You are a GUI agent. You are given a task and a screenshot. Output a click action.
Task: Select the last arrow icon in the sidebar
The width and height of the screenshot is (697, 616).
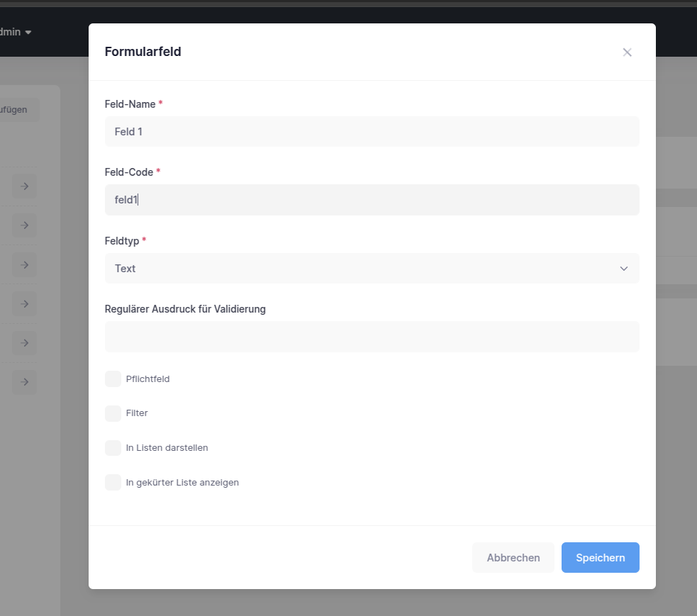[x=23, y=382]
